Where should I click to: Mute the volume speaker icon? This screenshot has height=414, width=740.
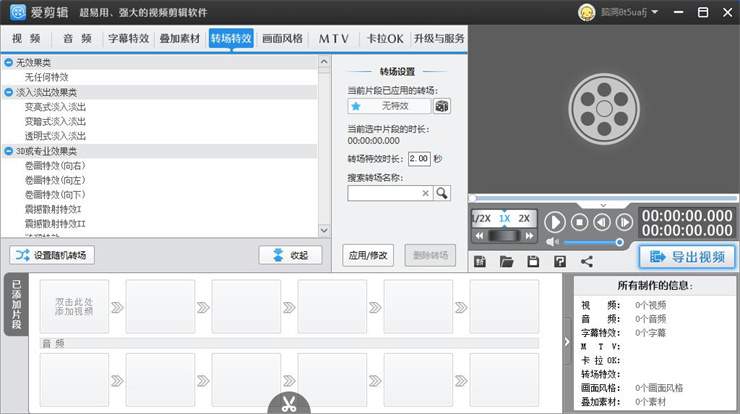pos(552,242)
